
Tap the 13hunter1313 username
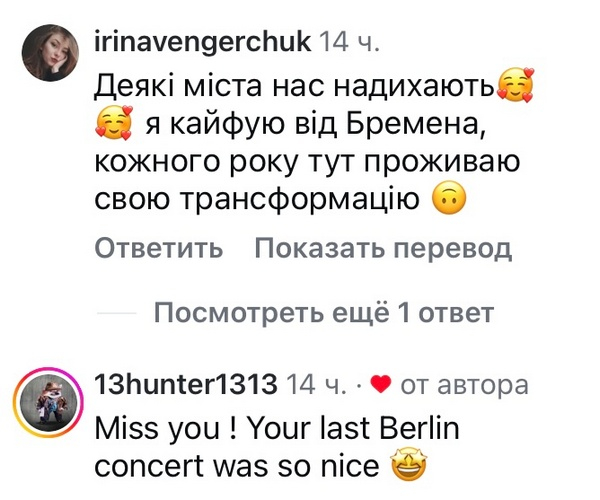coord(184,384)
